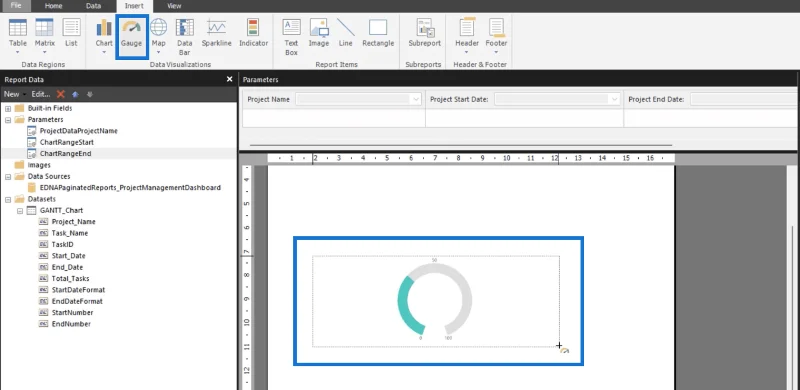Image resolution: width=800 pixels, height=390 pixels.
Task: Select the Insert ribbon tab
Action: click(134, 6)
